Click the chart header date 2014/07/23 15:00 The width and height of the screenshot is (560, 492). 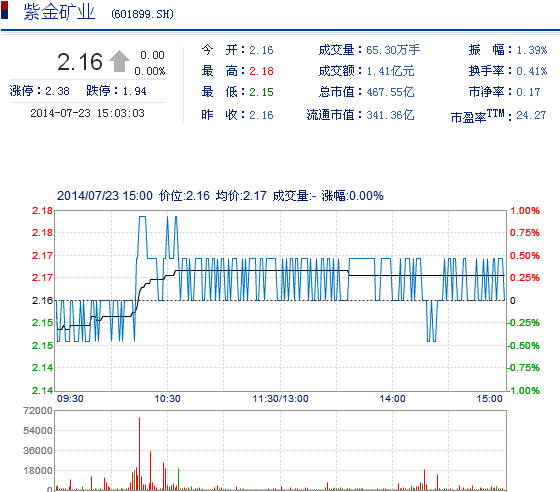105,196
